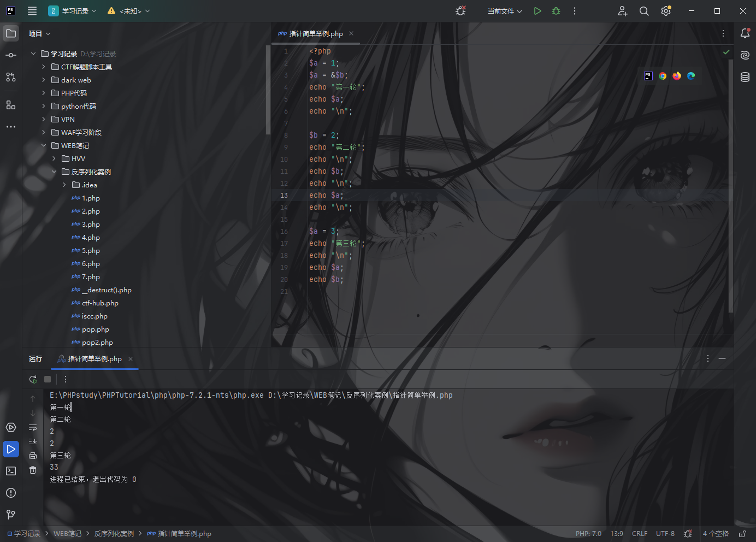Open the Git tool window
This screenshot has height=542, width=756.
(x=11, y=515)
